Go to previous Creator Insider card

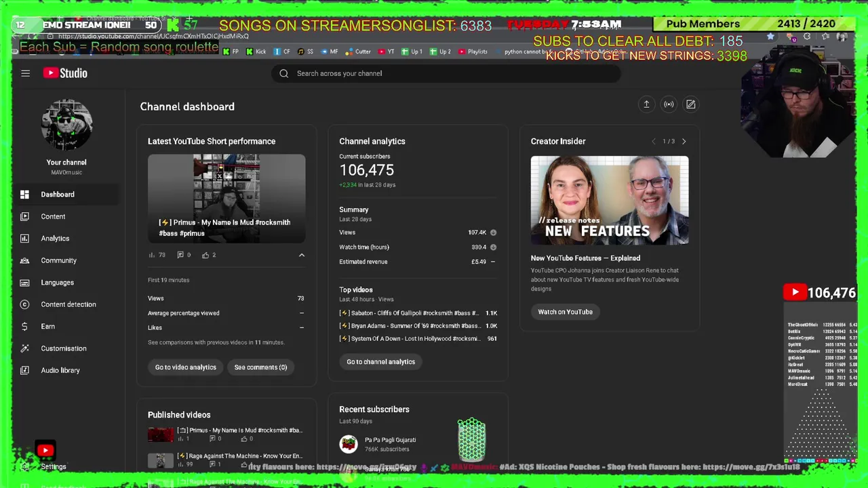[654, 142]
